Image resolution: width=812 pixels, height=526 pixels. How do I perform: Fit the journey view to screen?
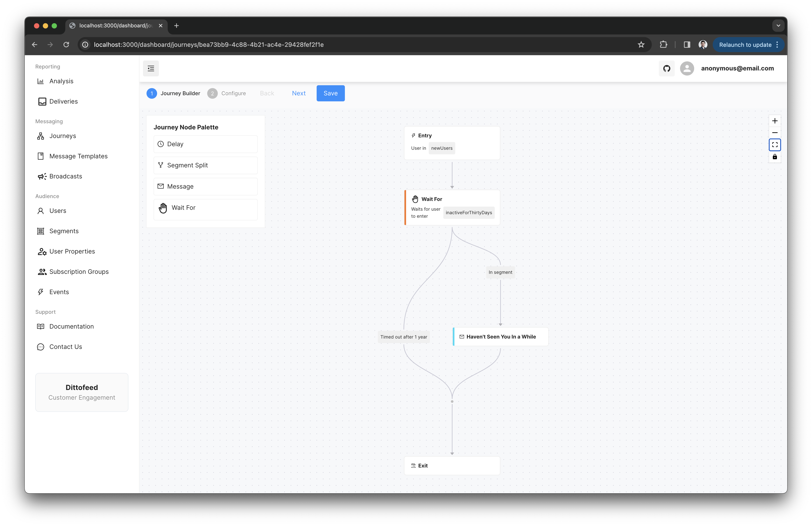tap(774, 145)
